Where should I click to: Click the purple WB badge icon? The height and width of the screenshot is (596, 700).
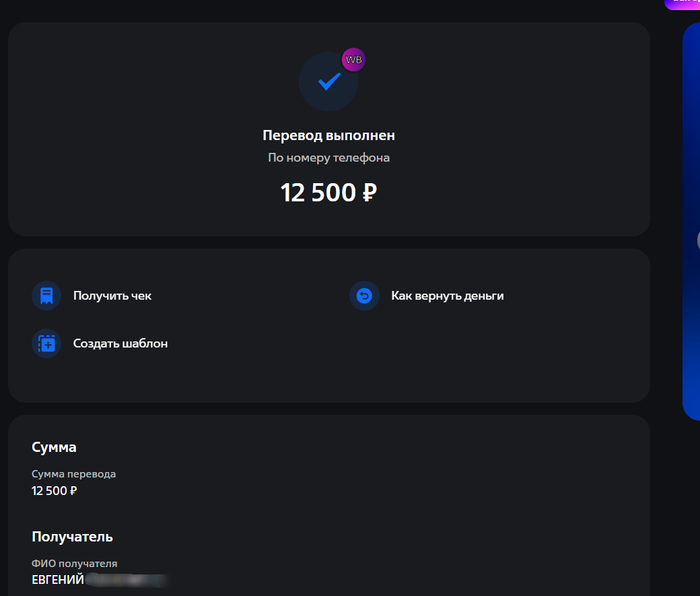[353, 60]
